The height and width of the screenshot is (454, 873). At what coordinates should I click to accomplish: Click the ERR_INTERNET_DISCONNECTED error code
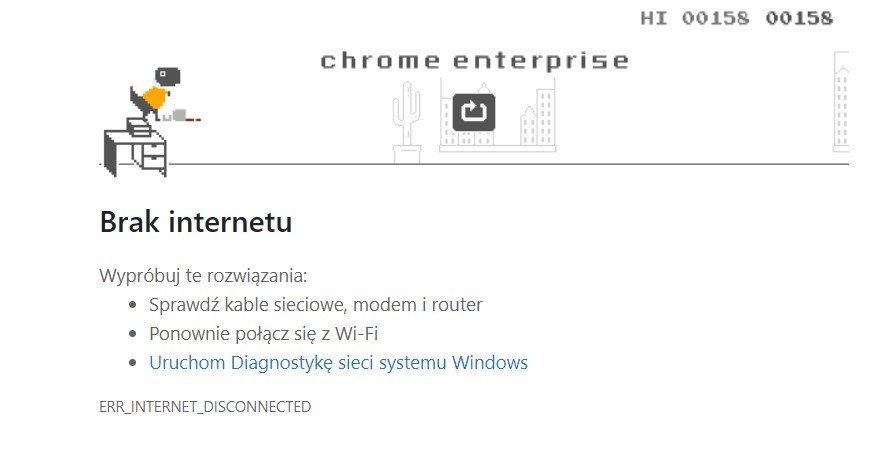point(205,407)
